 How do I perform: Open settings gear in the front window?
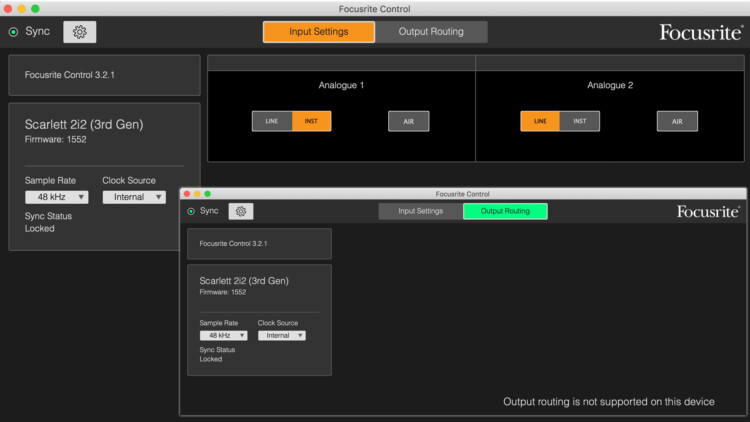point(241,211)
